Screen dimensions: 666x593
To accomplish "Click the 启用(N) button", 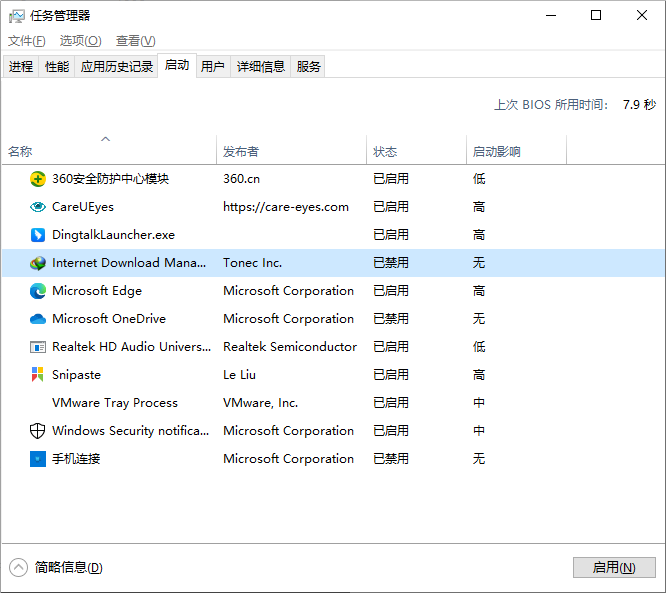I will point(614,568).
